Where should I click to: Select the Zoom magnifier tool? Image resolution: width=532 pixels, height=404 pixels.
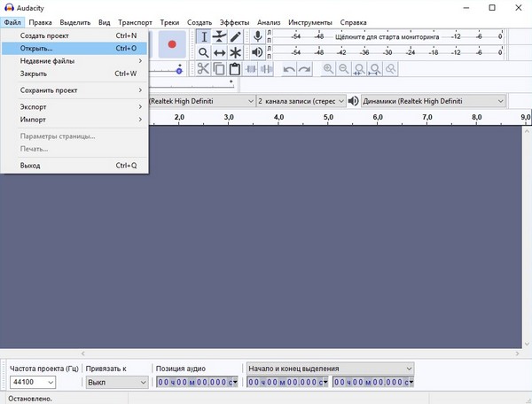203,53
